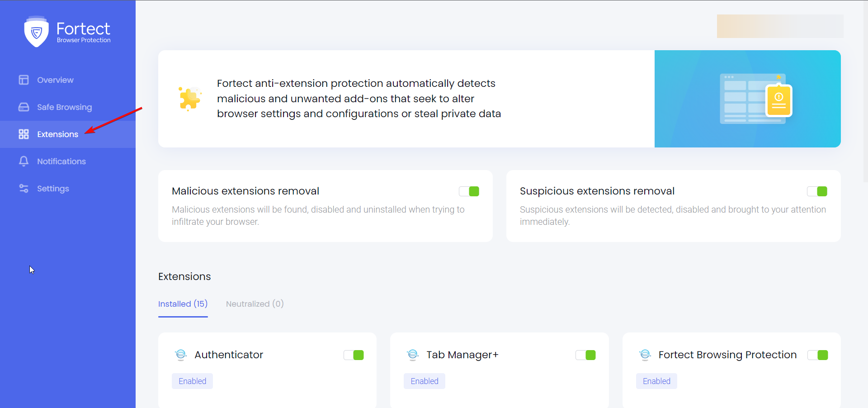Toggle Suspicious extensions removal switch
Screen dimensions: 868x408
pyautogui.click(x=817, y=191)
